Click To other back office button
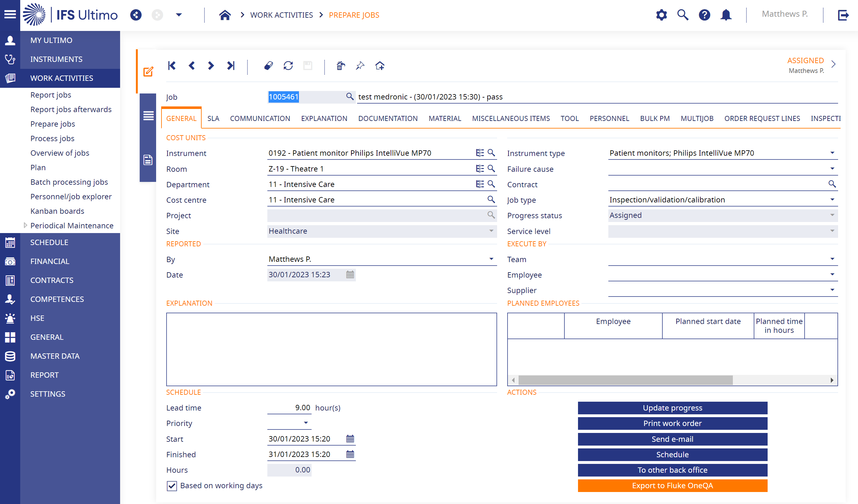This screenshot has height=504, width=858. coord(672,470)
